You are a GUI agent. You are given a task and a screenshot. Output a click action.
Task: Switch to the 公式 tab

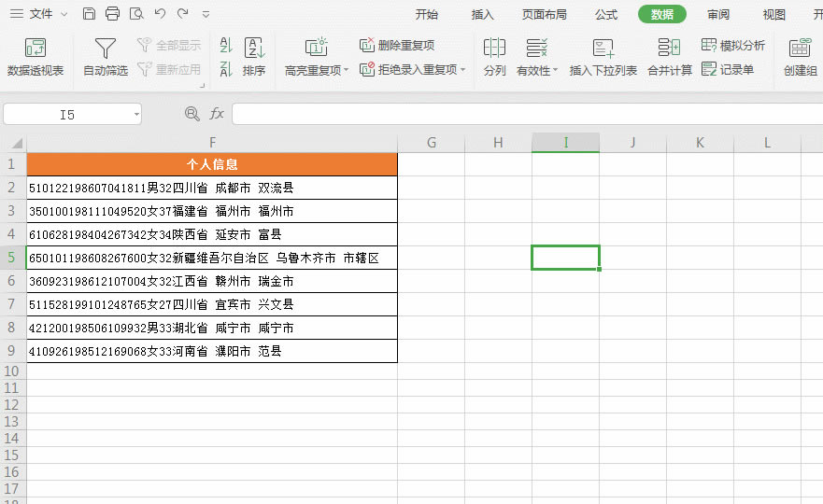point(606,15)
